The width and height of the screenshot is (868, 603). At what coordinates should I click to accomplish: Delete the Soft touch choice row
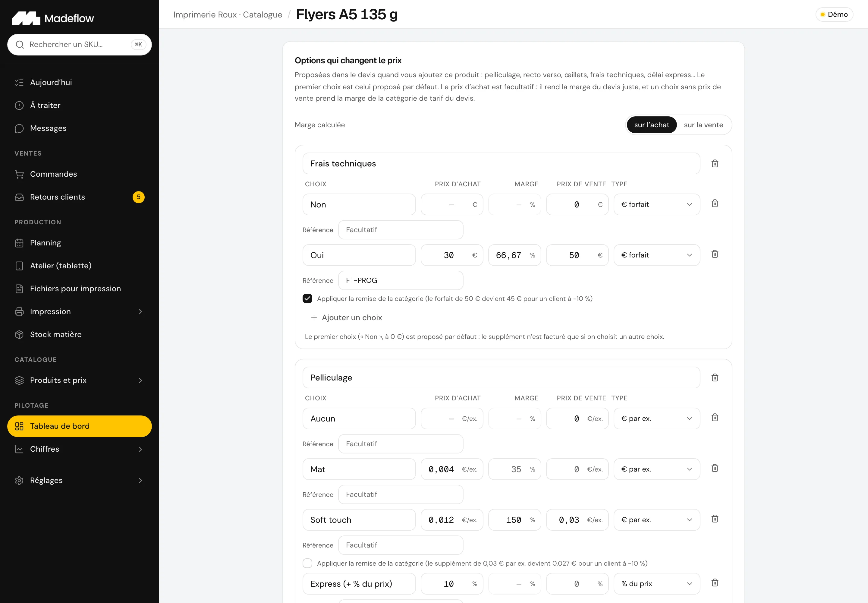tap(715, 519)
